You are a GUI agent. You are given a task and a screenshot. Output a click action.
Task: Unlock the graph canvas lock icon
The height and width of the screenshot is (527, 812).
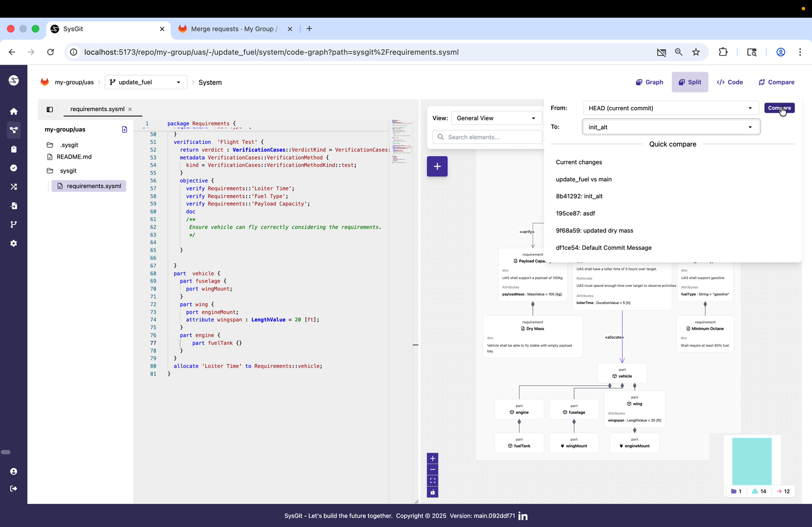(432, 492)
